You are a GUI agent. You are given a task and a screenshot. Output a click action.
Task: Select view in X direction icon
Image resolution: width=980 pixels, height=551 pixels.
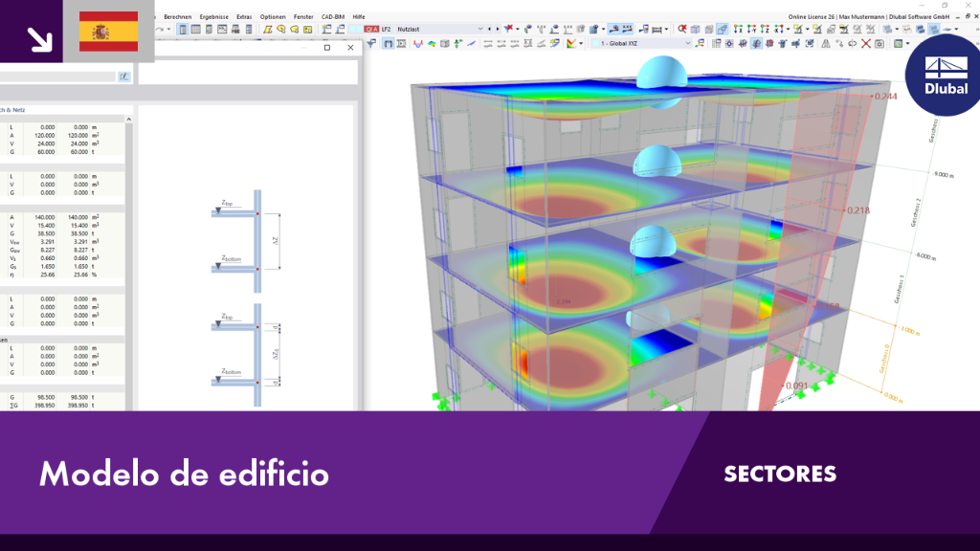click(738, 29)
